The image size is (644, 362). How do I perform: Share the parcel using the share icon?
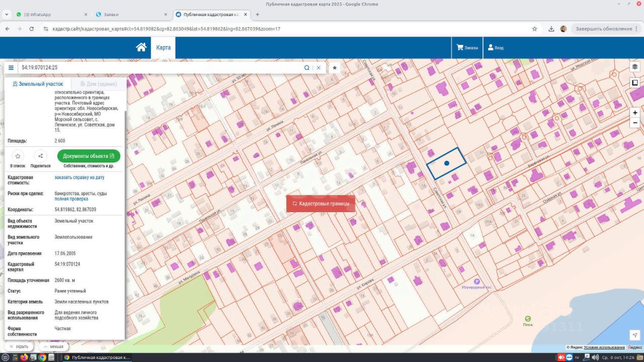40,156
